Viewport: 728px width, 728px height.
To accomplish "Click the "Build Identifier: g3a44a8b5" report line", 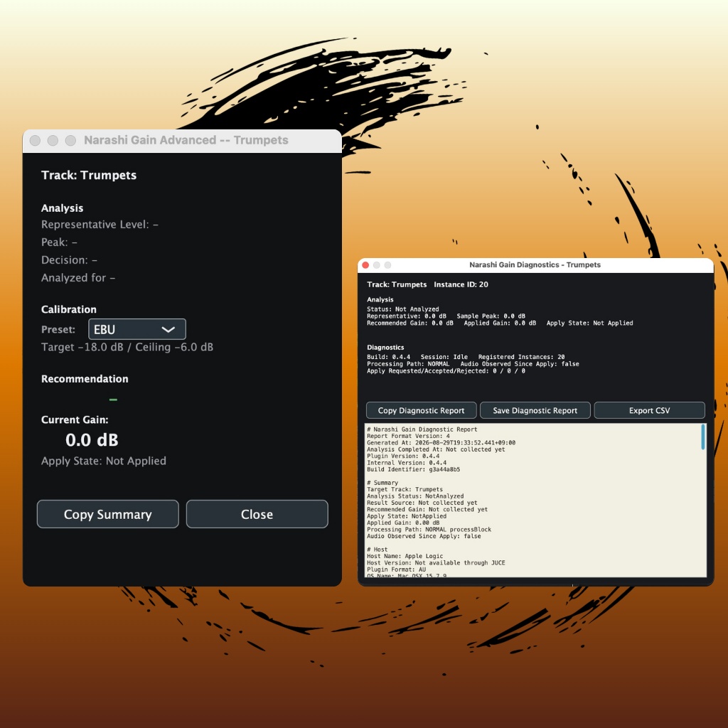I will tap(413, 469).
